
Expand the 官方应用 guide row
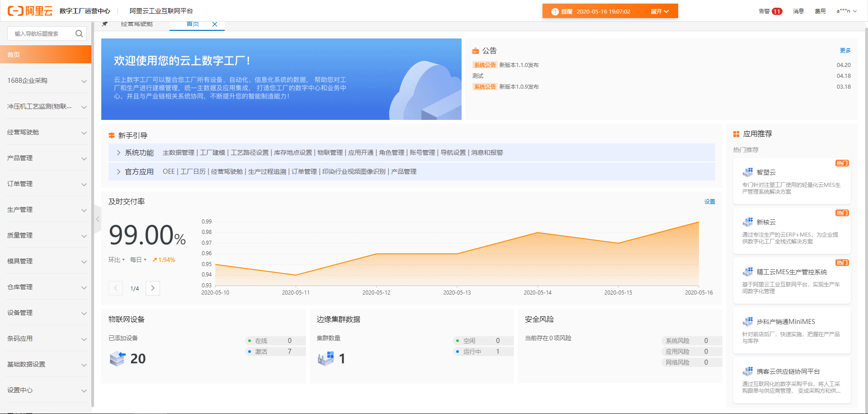click(118, 172)
